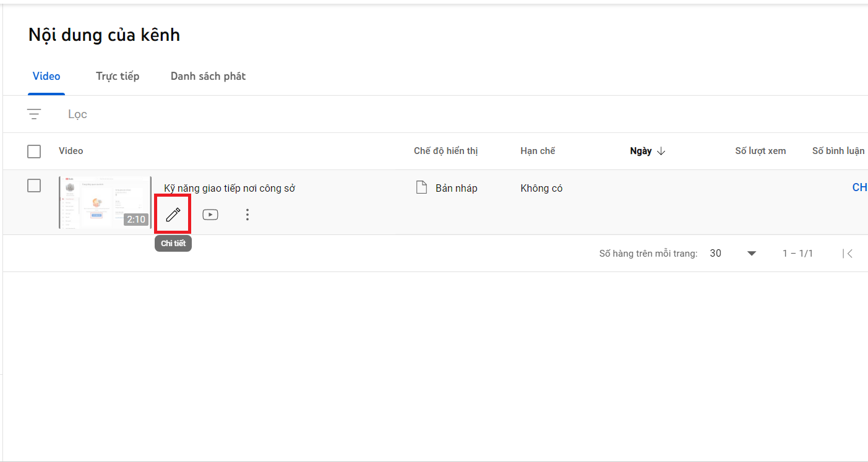
Task: Open the video thumbnail showing 2:10
Action: pos(105,202)
